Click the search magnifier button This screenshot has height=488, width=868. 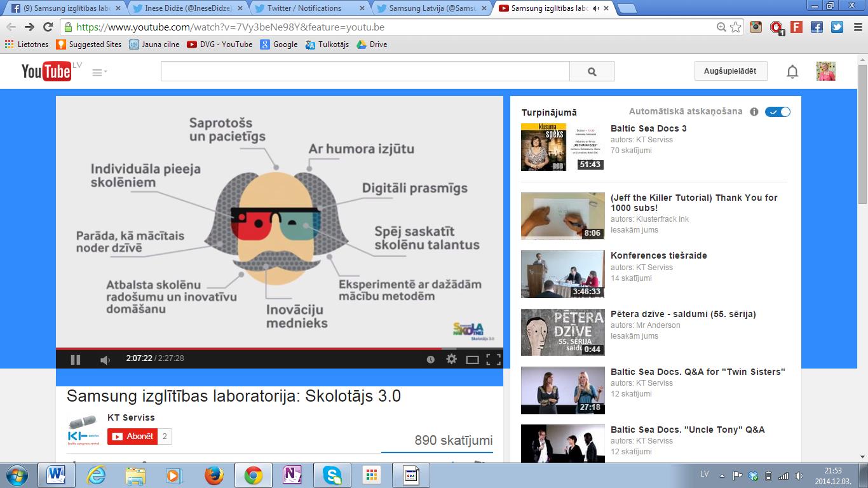[x=592, y=72]
